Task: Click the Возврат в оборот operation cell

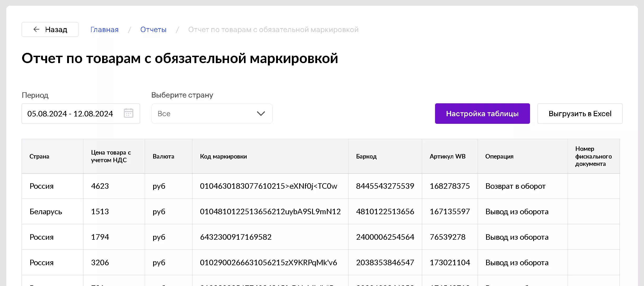Action: tap(515, 186)
